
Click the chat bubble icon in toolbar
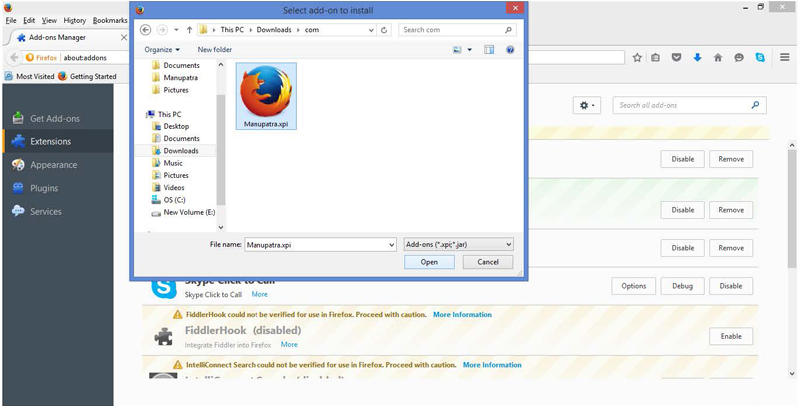click(739, 58)
